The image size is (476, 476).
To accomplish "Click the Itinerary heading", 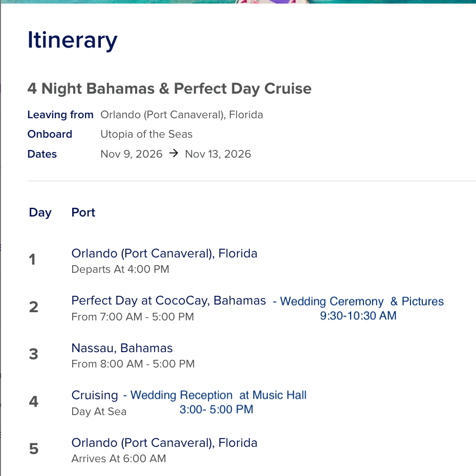I will 72,40.
